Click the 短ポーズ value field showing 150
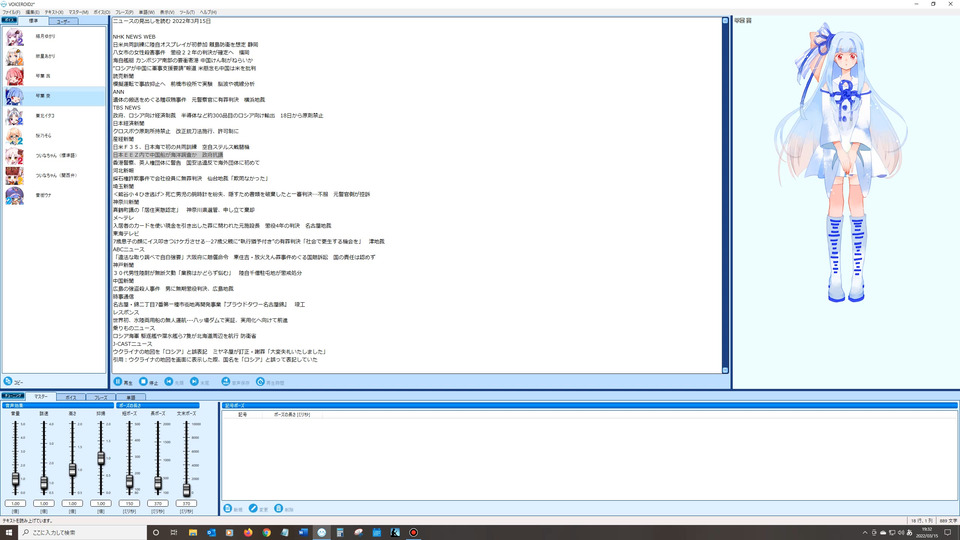This screenshot has width=960, height=540. [129, 503]
